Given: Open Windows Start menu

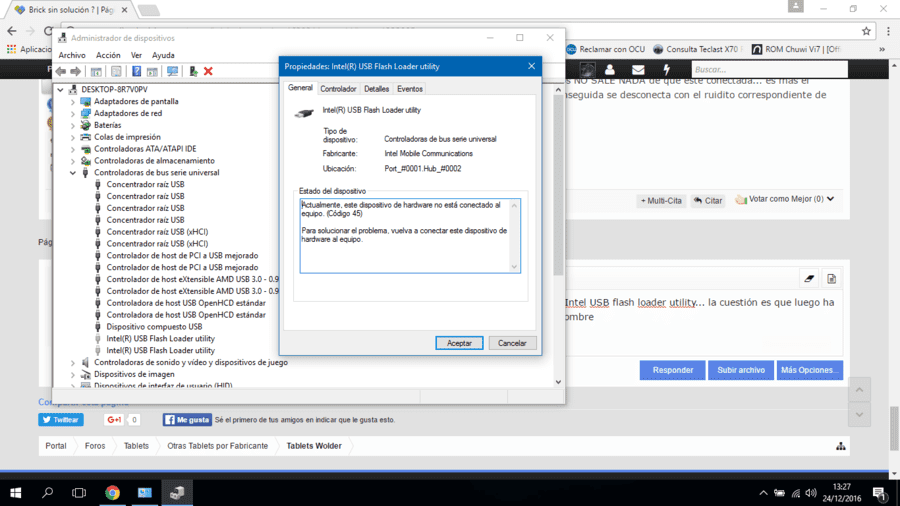Looking at the screenshot, I should [15, 492].
